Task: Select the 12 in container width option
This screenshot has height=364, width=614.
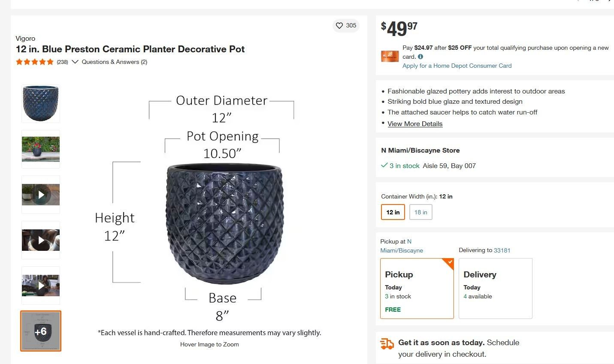Action: [x=393, y=212]
